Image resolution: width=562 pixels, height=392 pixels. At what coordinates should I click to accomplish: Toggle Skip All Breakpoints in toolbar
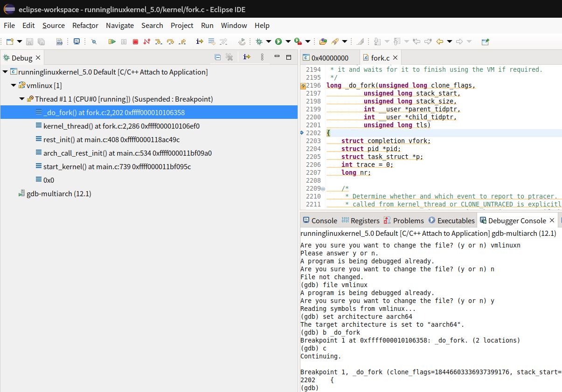94,41
